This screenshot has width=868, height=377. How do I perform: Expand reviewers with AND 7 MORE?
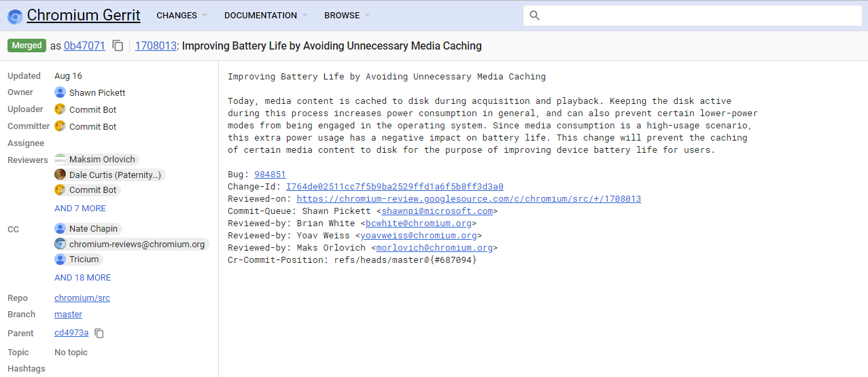(80, 209)
